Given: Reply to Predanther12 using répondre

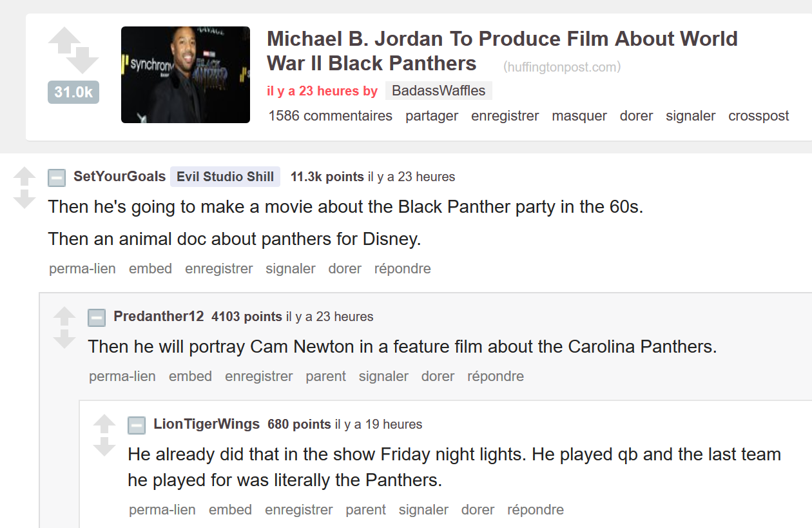Looking at the screenshot, I should (496, 376).
